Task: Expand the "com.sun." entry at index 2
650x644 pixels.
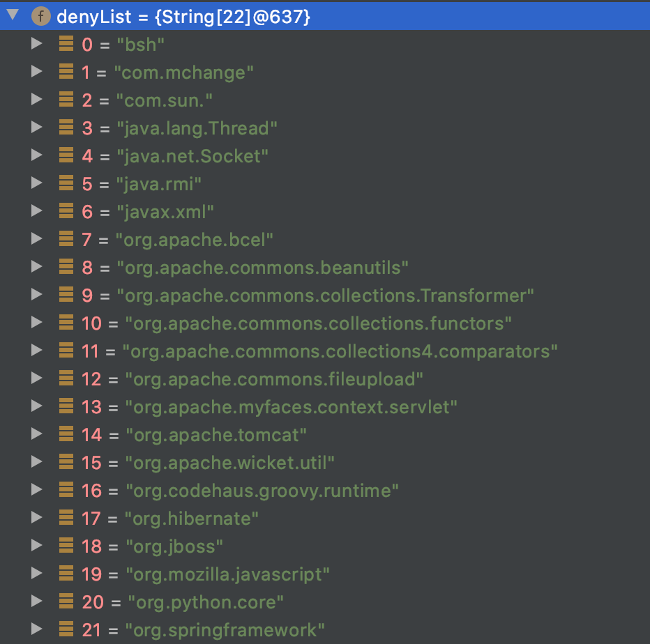Action: pyautogui.click(x=36, y=100)
